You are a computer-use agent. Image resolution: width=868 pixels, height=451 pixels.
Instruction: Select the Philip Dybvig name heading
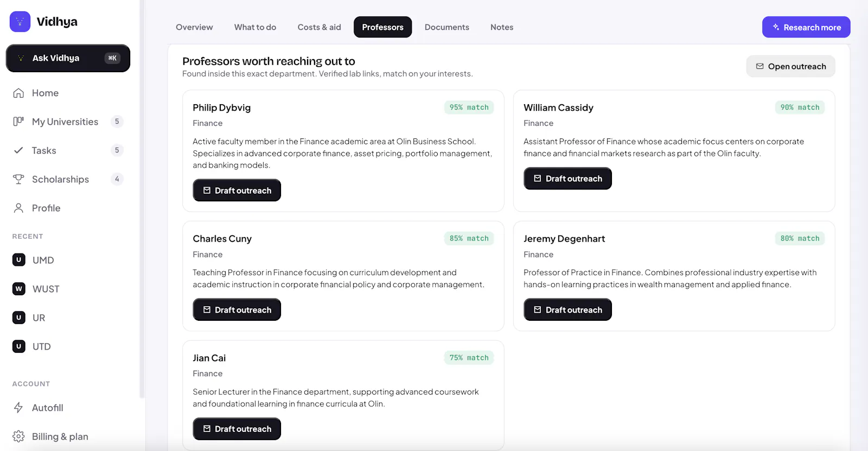222,107
